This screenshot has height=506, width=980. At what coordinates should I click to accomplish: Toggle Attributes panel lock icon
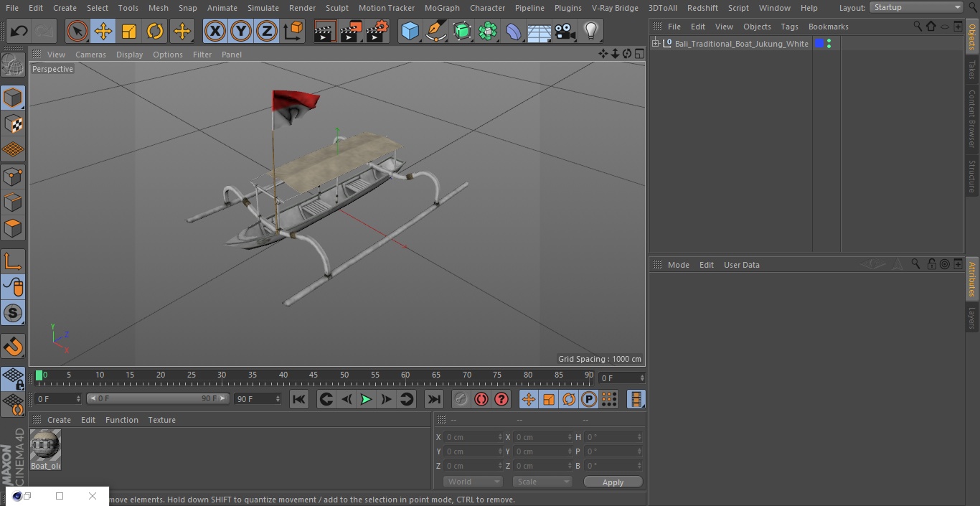click(x=931, y=264)
